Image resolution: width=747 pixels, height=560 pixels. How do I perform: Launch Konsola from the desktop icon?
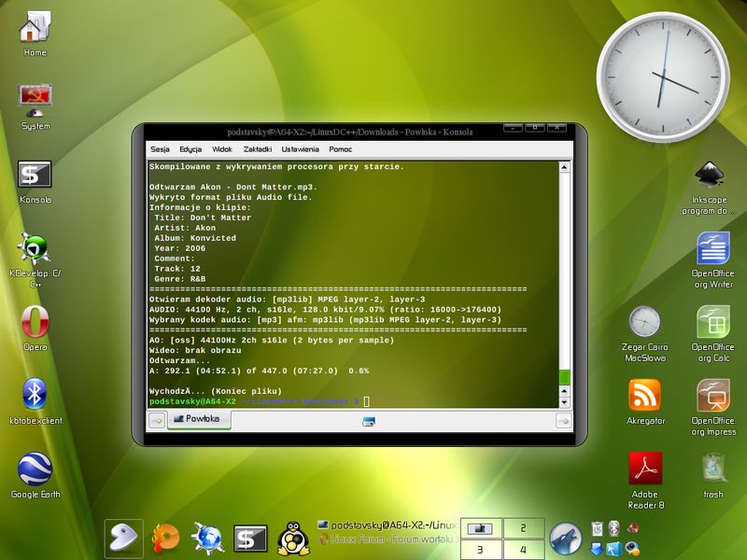(35, 182)
